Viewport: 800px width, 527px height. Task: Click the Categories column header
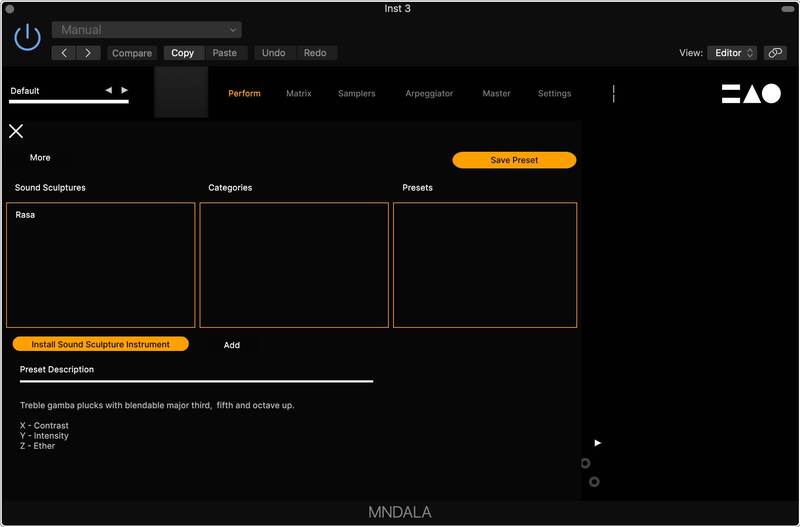(x=230, y=188)
